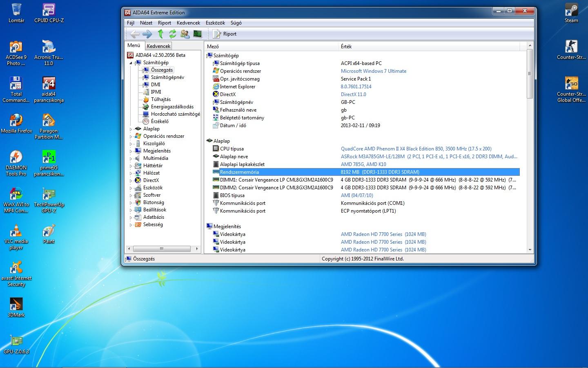The height and width of the screenshot is (368, 588).
Task: Click the aida64 parancsikonja desktop icon
Action: pyautogui.click(x=49, y=90)
